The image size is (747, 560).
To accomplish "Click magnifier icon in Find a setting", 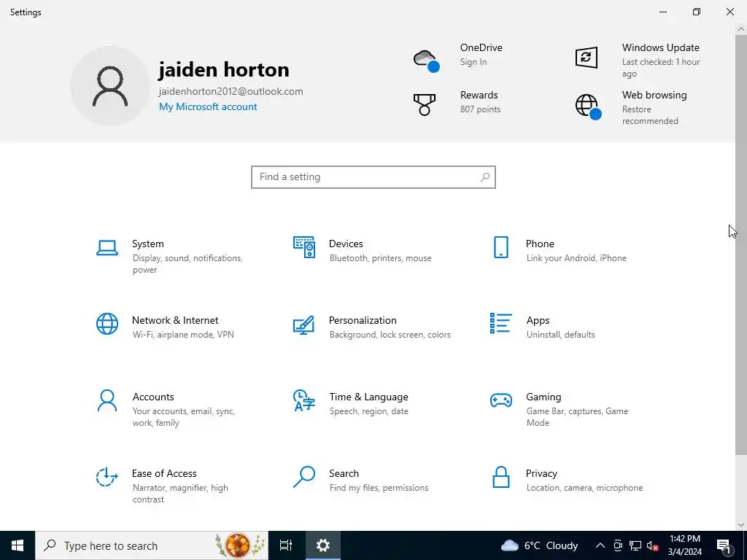I will coord(485,177).
